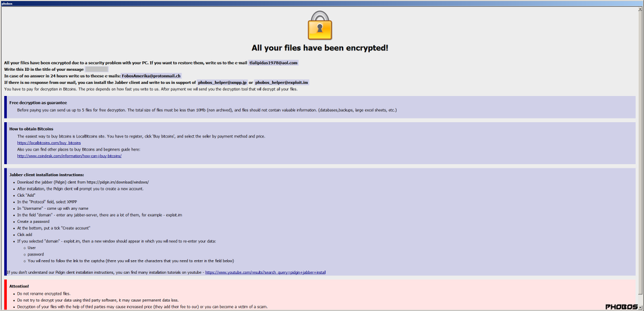Open the localbitcoins.com buy_bitcoins link
This screenshot has height=311, width=644.
pyautogui.click(x=49, y=143)
